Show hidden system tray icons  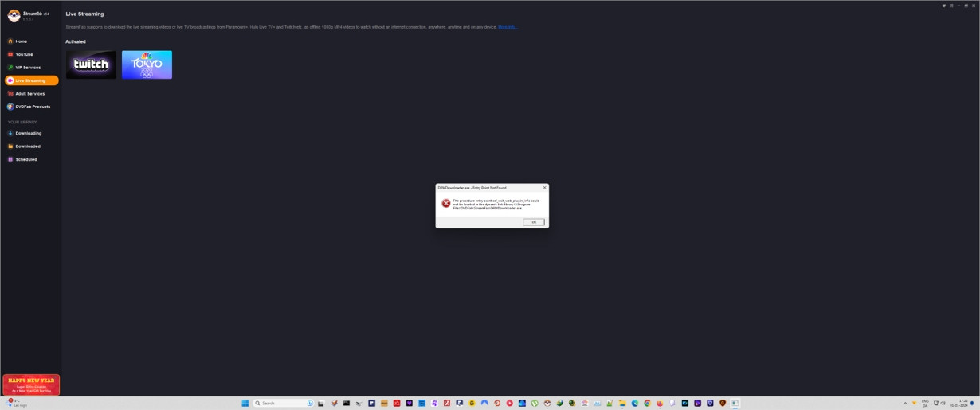905,403
